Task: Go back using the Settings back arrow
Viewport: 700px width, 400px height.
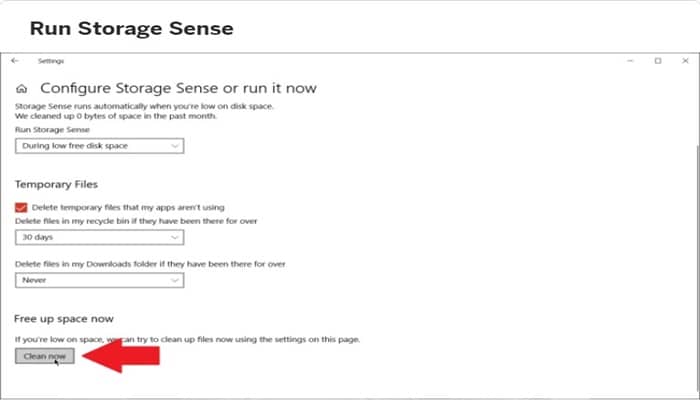Action: 15,61
